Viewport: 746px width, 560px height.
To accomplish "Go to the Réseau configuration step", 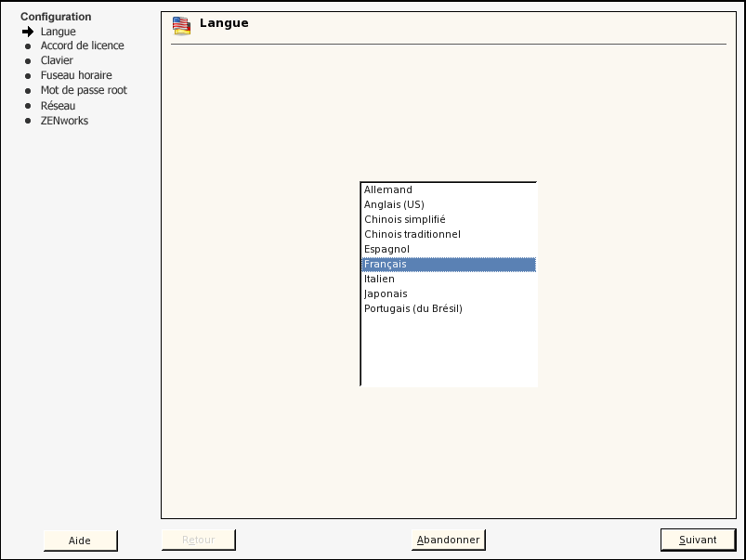I will [x=59, y=105].
